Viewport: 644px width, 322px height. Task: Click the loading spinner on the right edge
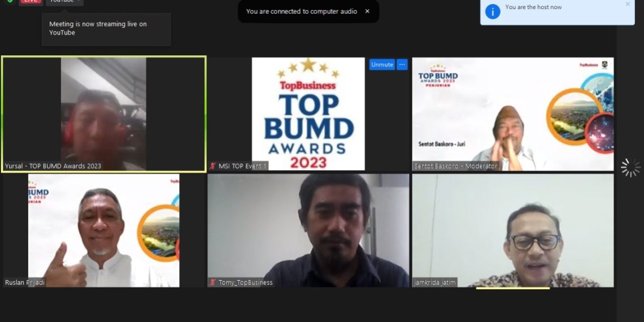coord(630,168)
